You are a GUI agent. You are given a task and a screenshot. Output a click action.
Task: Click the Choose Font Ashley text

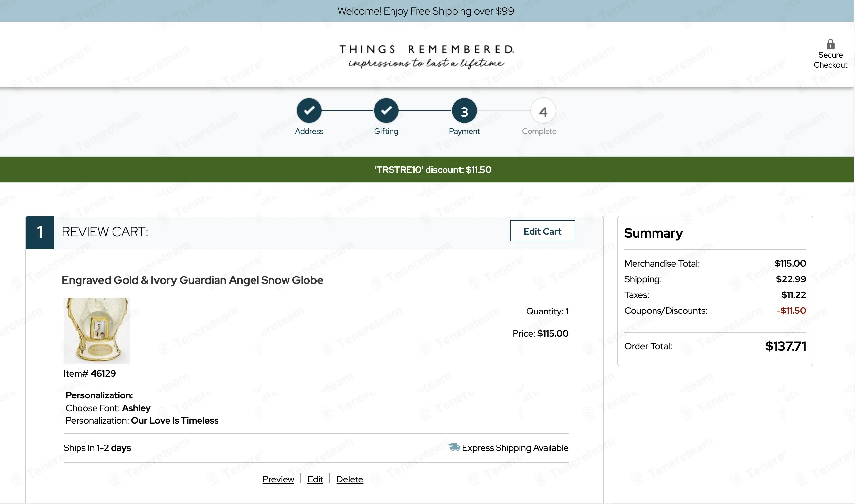108,408
